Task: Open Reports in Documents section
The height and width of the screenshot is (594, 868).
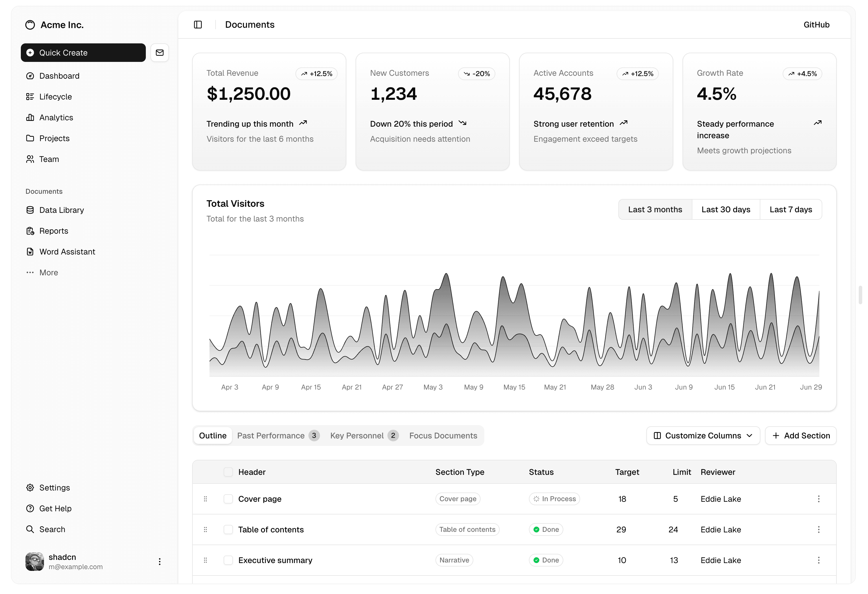Action: [95, 231]
